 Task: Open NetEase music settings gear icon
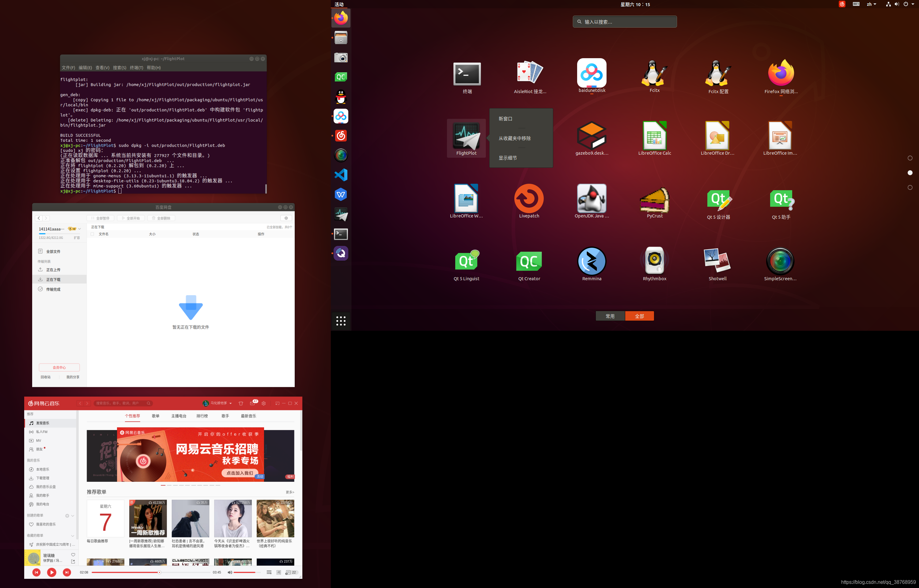tap(263, 403)
